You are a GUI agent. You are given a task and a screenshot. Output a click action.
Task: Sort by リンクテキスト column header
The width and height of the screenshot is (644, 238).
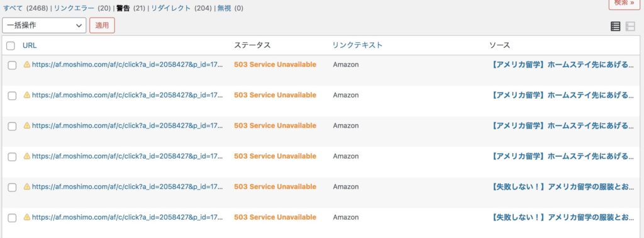pyautogui.click(x=357, y=45)
